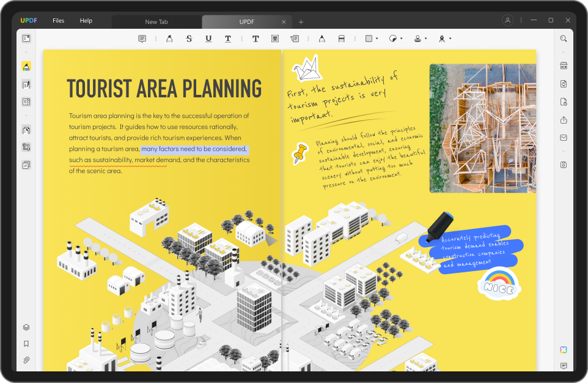Viewport: 588px width, 383px height.
Task: Open OCR tool in right sidebar
Action: tap(564, 65)
